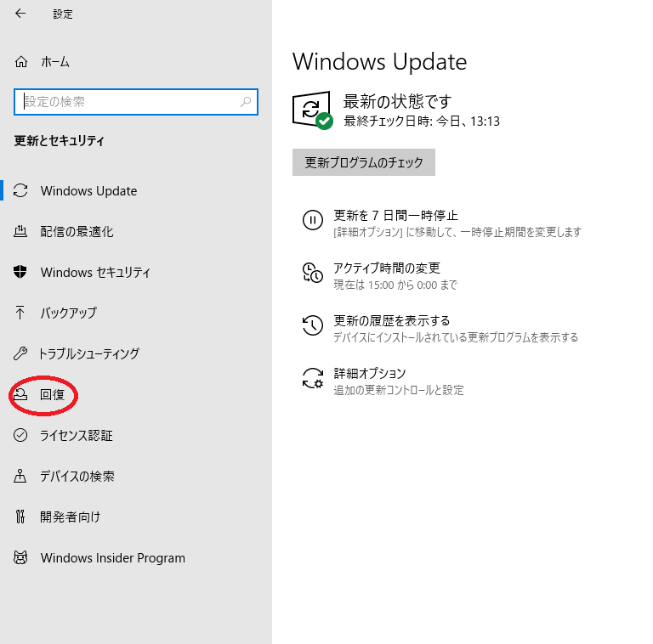Image resolution: width=653 pixels, height=644 pixels.
Task: Click the pause icon for 更新を7日間一時停止
Action: (313, 220)
